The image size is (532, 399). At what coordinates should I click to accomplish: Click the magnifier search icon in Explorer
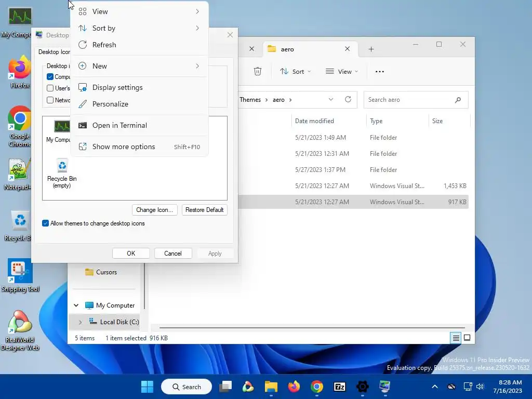pos(458,100)
